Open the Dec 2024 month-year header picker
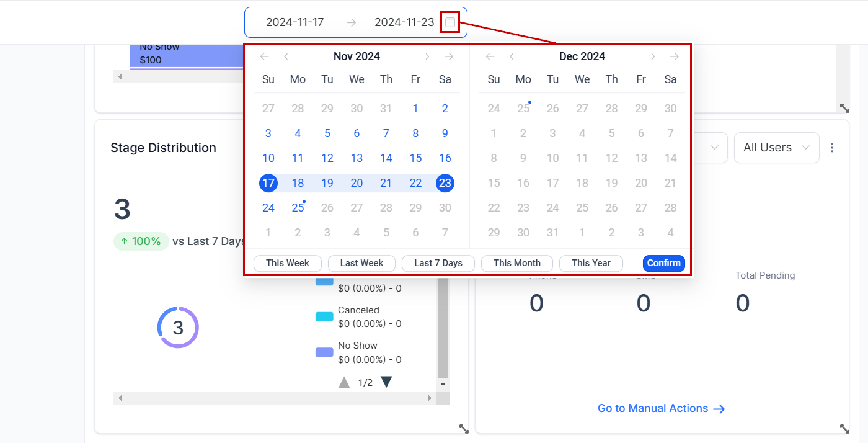 tap(582, 56)
